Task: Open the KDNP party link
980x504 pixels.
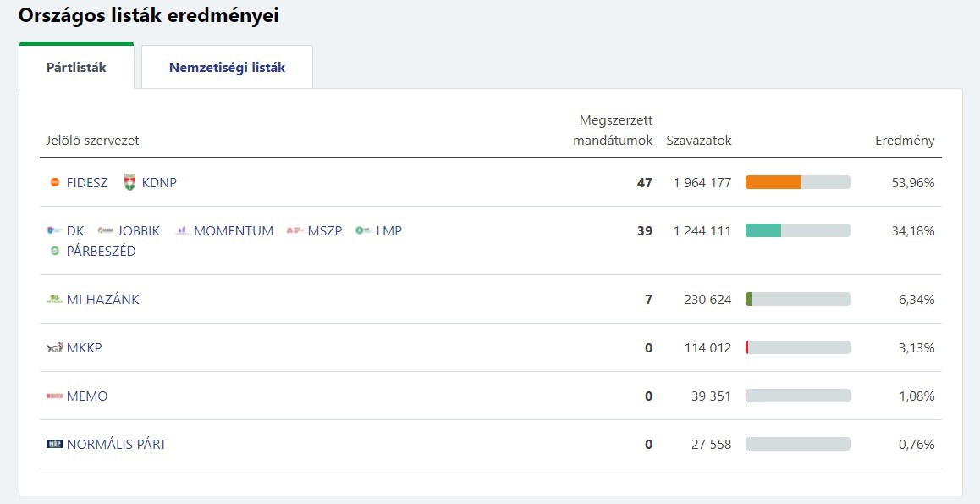Action: tap(159, 183)
